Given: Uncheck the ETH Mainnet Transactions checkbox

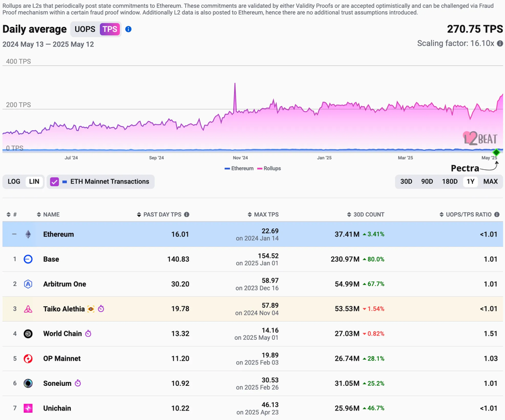Looking at the screenshot, I should click(54, 182).
